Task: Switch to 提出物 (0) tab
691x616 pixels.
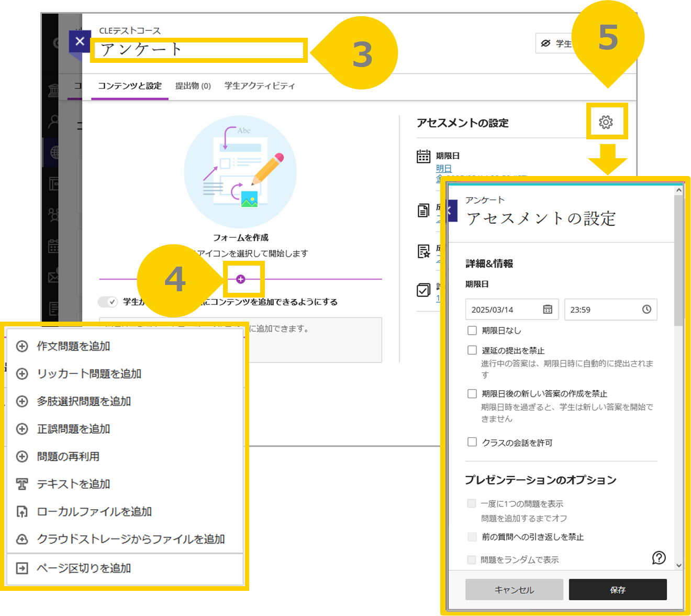Action: (x=193, y=86)
